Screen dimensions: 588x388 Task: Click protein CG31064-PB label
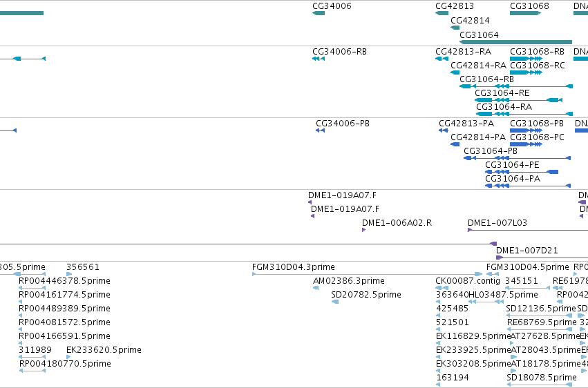click(491, 151)
